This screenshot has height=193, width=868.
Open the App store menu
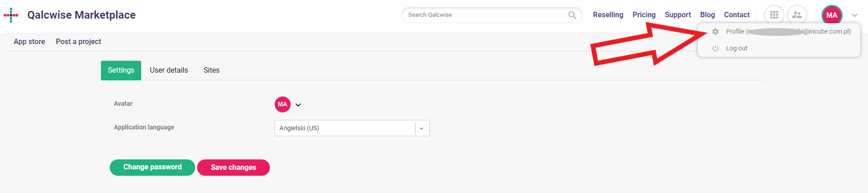[29, 41]
